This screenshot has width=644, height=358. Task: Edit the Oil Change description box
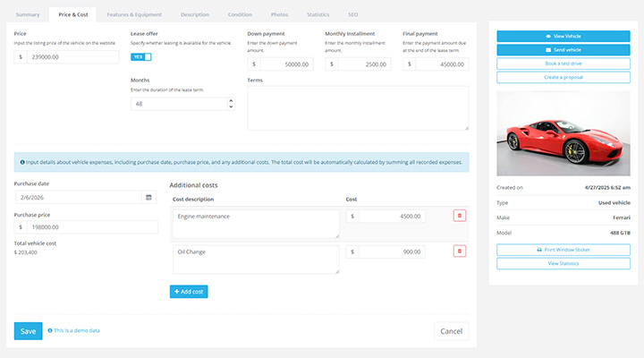tap(256, 260)
